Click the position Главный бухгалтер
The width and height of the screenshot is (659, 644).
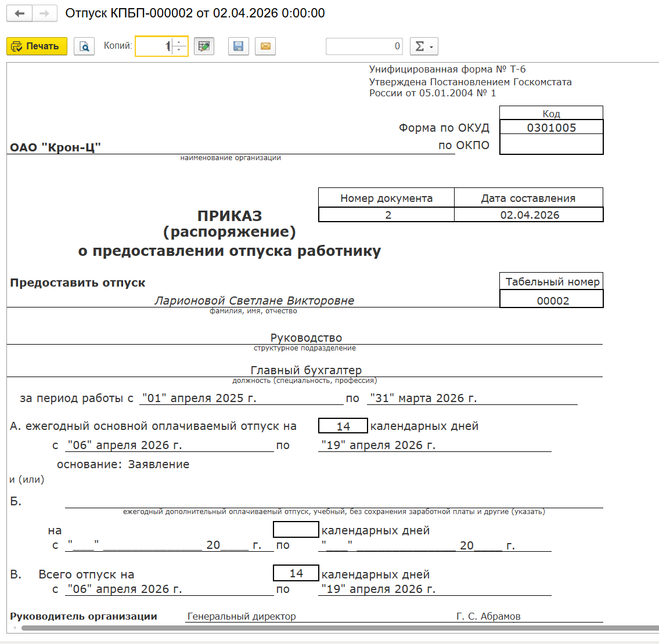[x=306, y=370]
